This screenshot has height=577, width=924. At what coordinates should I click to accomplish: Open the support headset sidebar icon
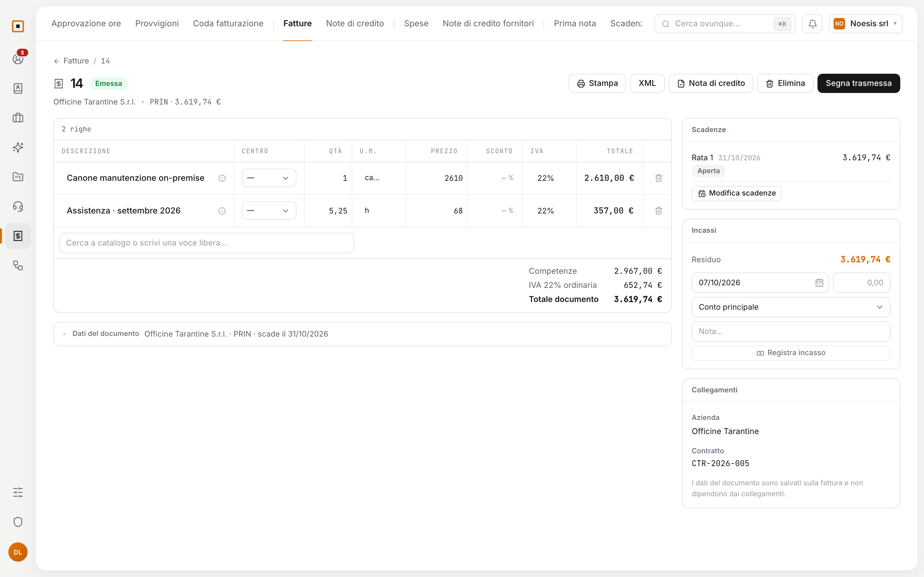[x=18, y=206]
